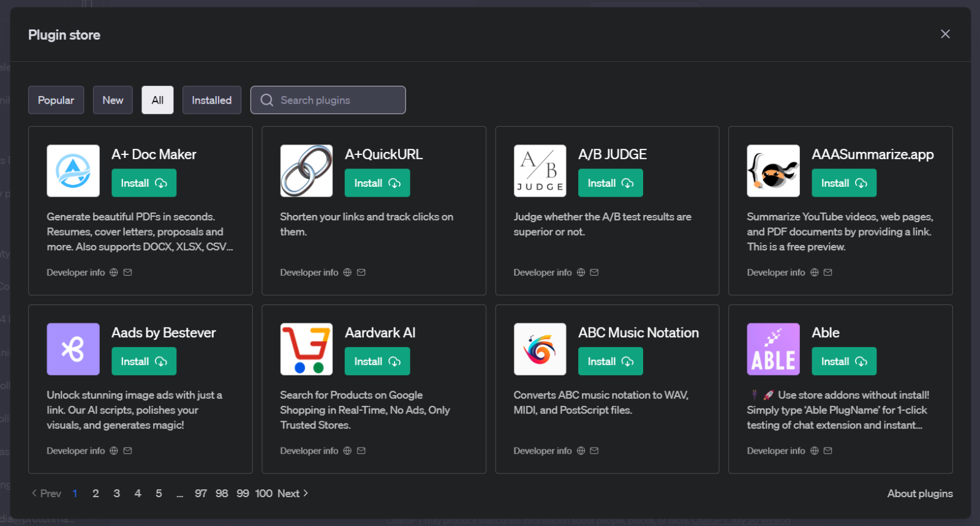The width and height of the screenshot is (980, 526).
Task: Close the Plugin store dialog
Action: (945, 34)
